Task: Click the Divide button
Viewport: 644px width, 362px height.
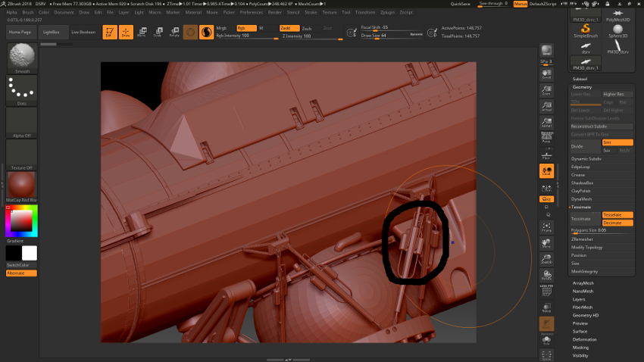Action: coord(585,146)
